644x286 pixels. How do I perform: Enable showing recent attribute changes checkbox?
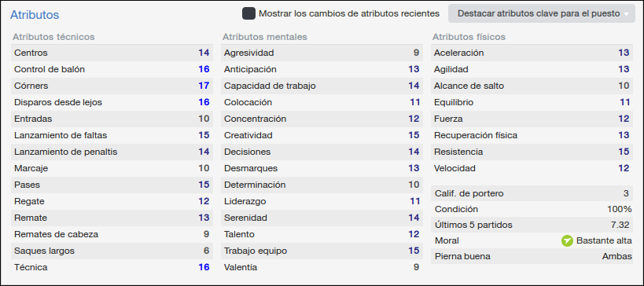tap(248, 13)
